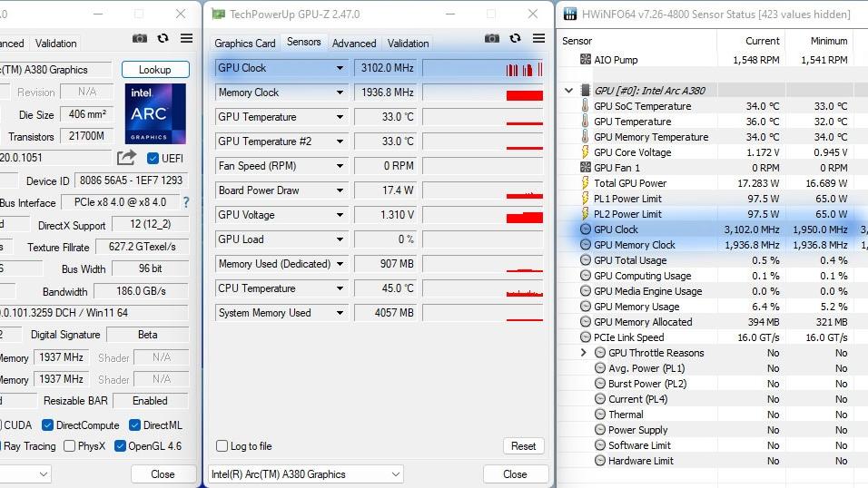
Task: Toggle the UEFI checkbox
Action: point(153,158)
